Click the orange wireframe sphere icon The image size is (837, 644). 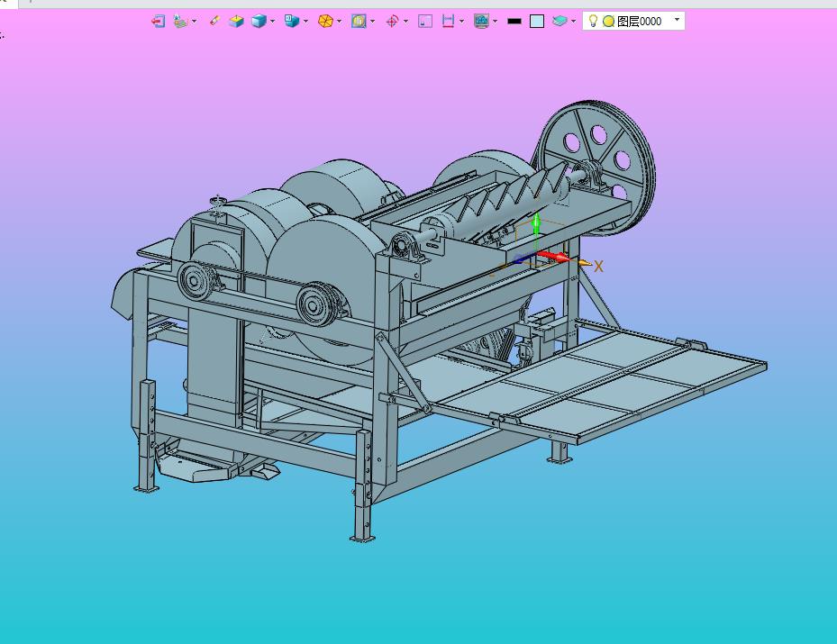tap(325, 21)
